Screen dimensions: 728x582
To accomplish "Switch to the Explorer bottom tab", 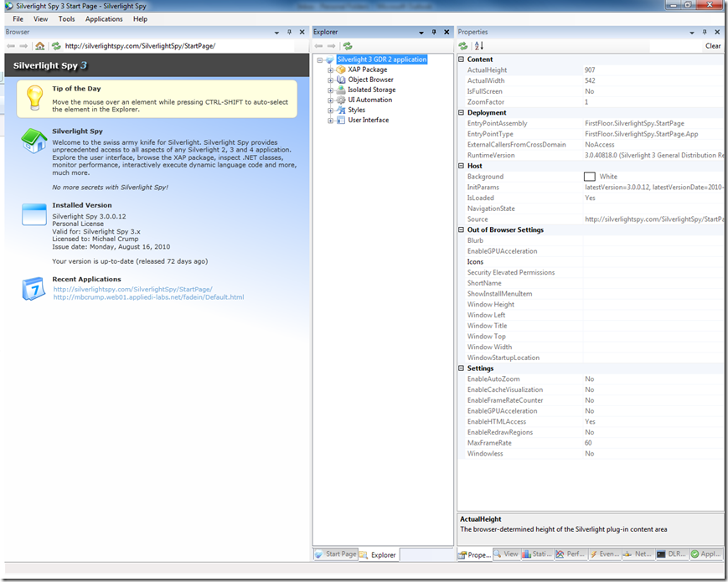I will (378, 554).
